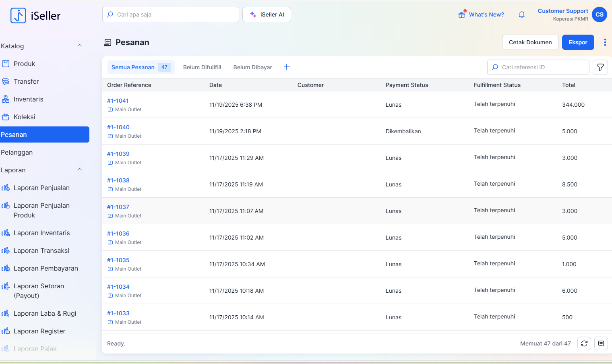
Task: Open the three-dot more options menu
Action: point(605,42)
